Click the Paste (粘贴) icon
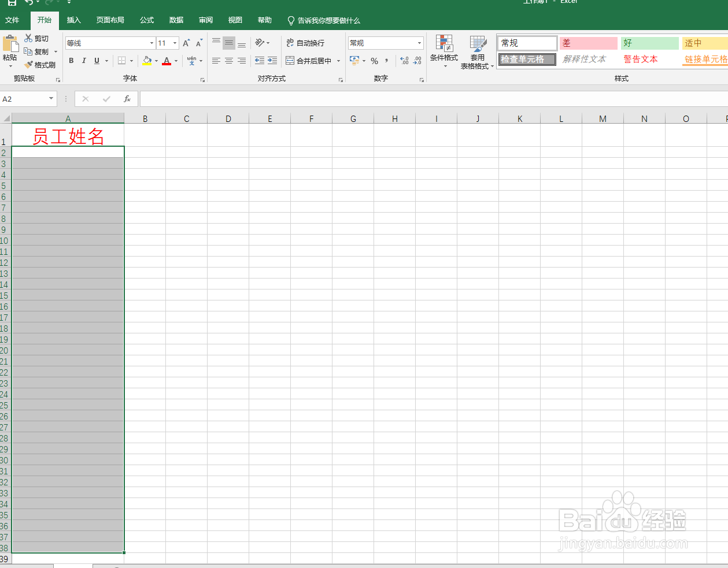This screenshot has height=568, width=728. 10,44
